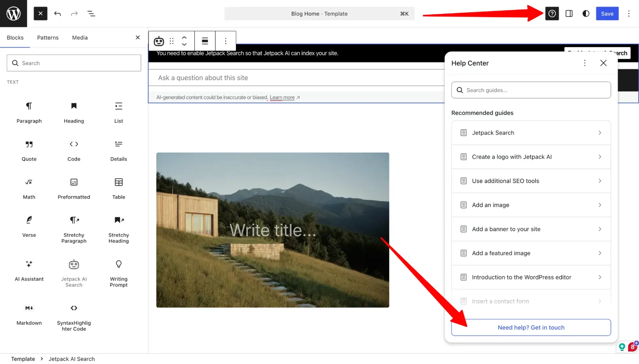Insert the Math block
The height and width of the screenshot is (364, 639).
(29, 189)
